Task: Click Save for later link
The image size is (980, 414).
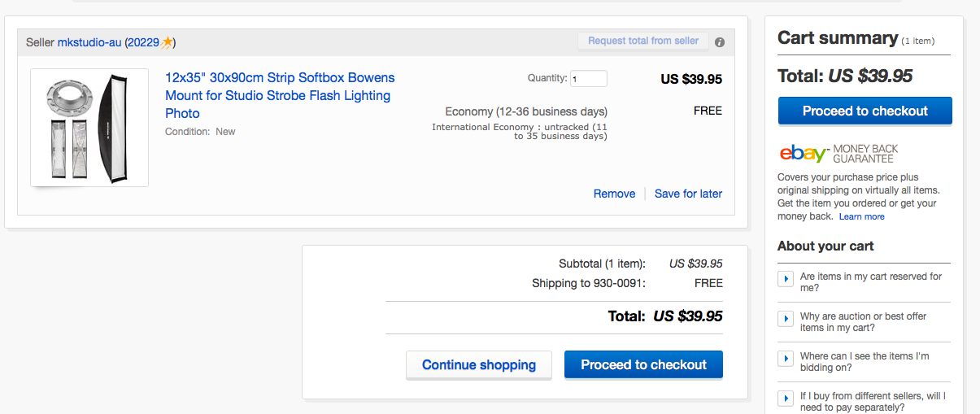Action: tap(688, 194)
